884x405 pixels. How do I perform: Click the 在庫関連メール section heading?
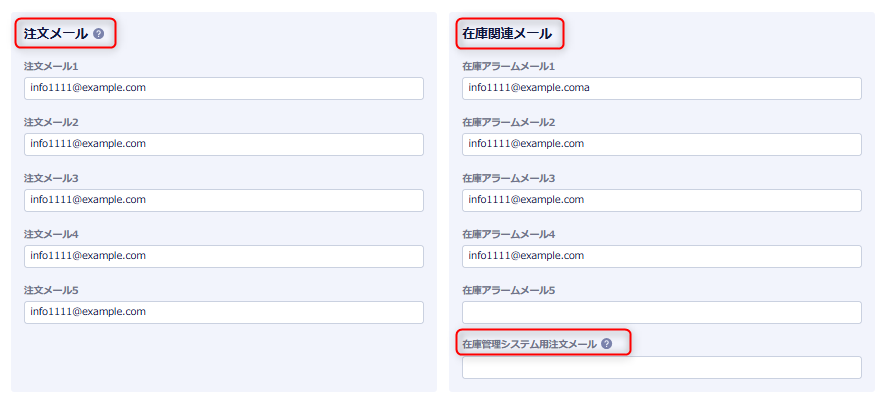click(x=506, y=34)
